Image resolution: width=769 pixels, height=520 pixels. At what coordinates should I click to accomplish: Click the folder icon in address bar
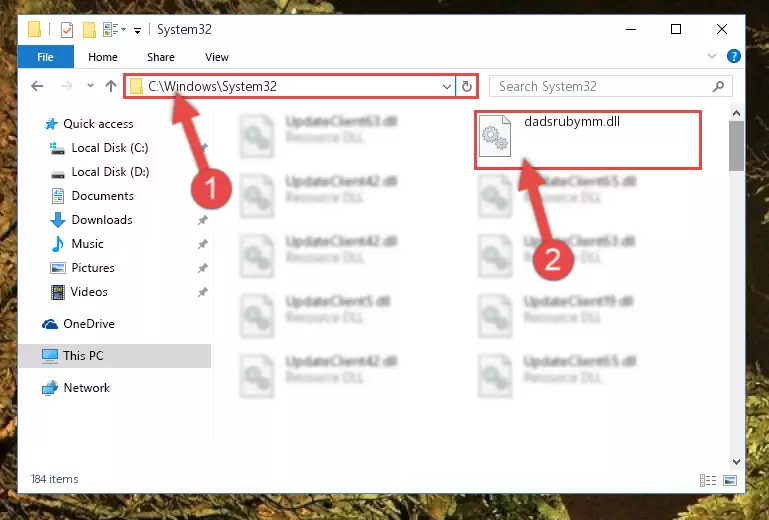[x=136, y=86]
